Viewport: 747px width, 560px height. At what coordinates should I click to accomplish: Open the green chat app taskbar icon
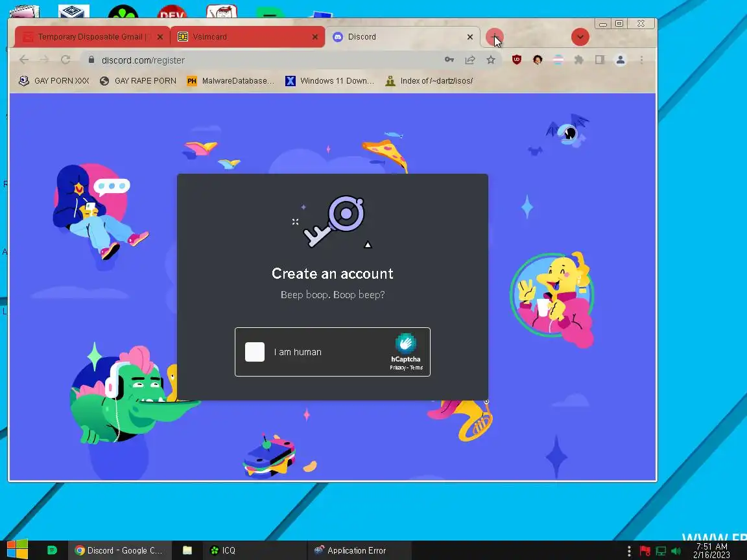52,550
